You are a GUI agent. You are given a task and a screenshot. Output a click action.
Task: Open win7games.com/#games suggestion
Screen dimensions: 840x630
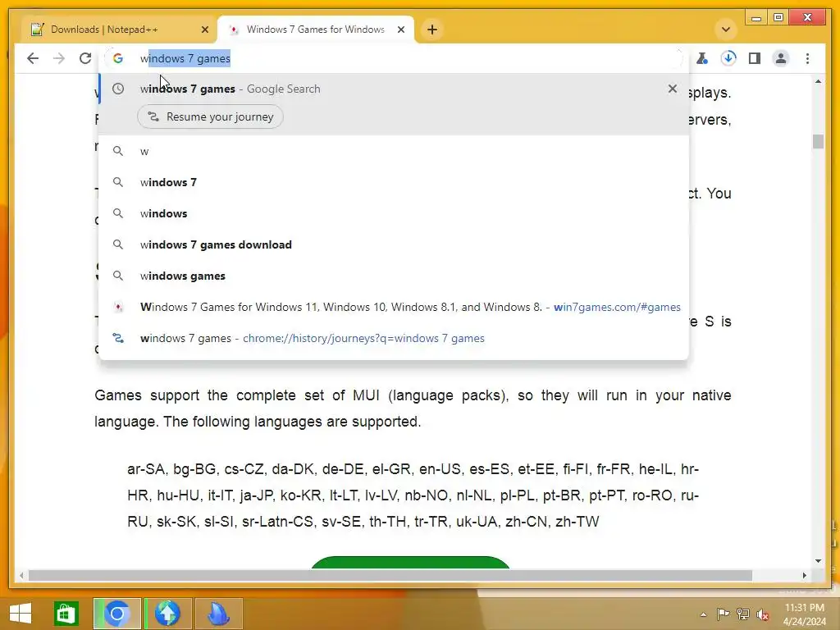click(394, 307)
